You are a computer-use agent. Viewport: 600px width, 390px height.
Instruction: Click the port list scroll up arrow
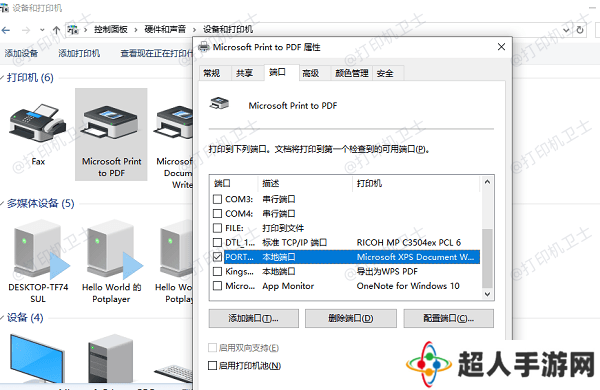click(x=487, y=182)
